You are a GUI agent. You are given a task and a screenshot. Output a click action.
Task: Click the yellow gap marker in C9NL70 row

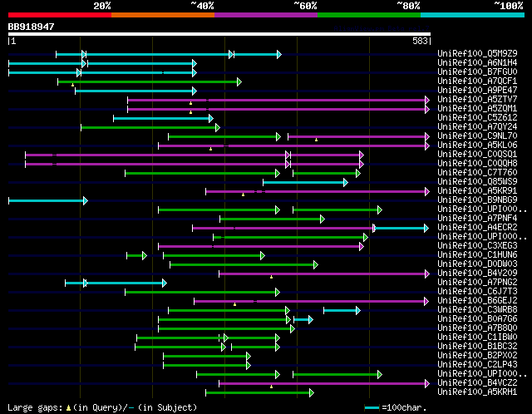click(316, 140)
